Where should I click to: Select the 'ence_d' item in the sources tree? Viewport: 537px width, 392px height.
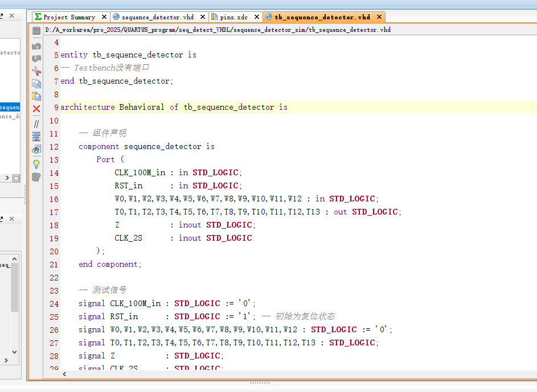click(10, 116)
